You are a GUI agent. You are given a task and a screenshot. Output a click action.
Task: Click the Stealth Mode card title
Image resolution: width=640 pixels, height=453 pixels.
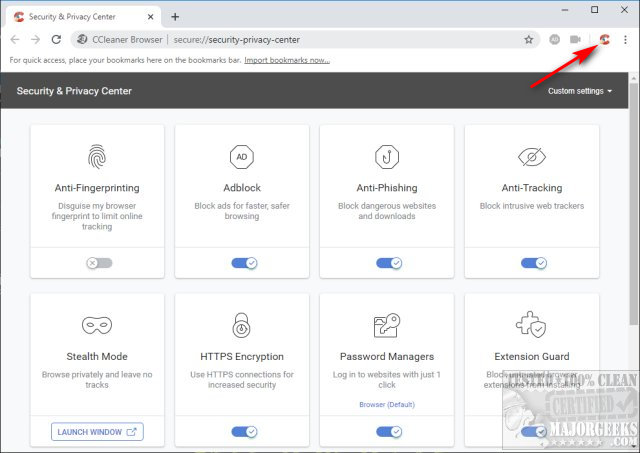tap(97, 356)
